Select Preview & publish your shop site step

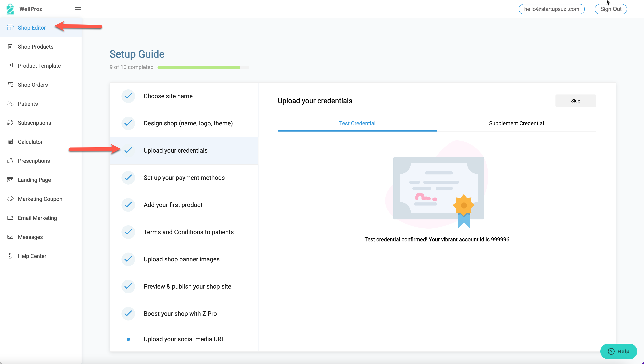[x=184, y=287]
